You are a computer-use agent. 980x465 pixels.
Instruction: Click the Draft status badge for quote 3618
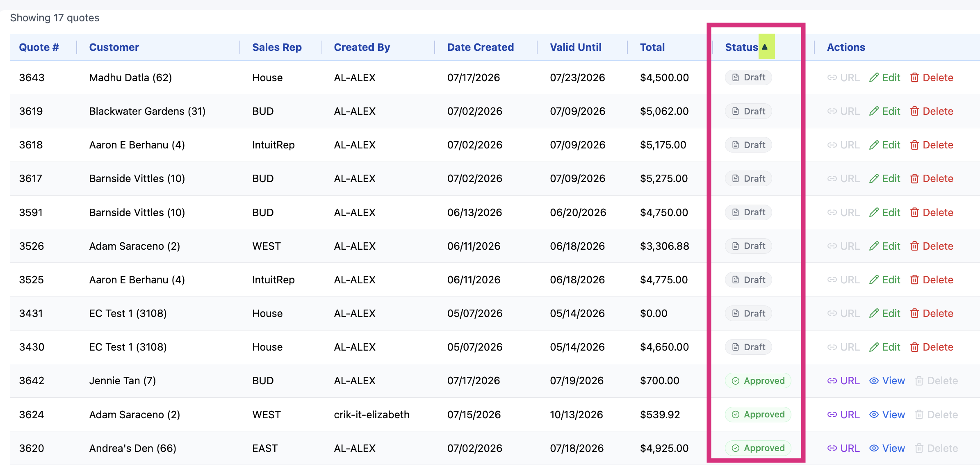pyautogui.click(x=748, y=145)
